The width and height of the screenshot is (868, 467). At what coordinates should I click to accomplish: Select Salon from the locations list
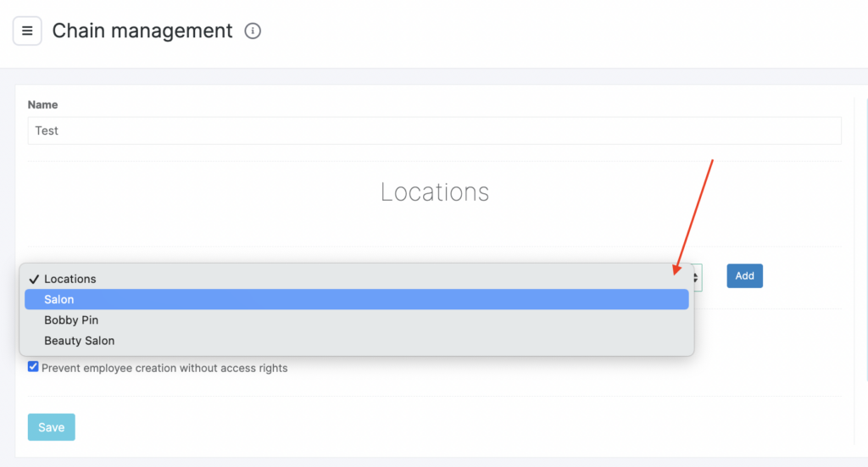(x=59, y=299)
